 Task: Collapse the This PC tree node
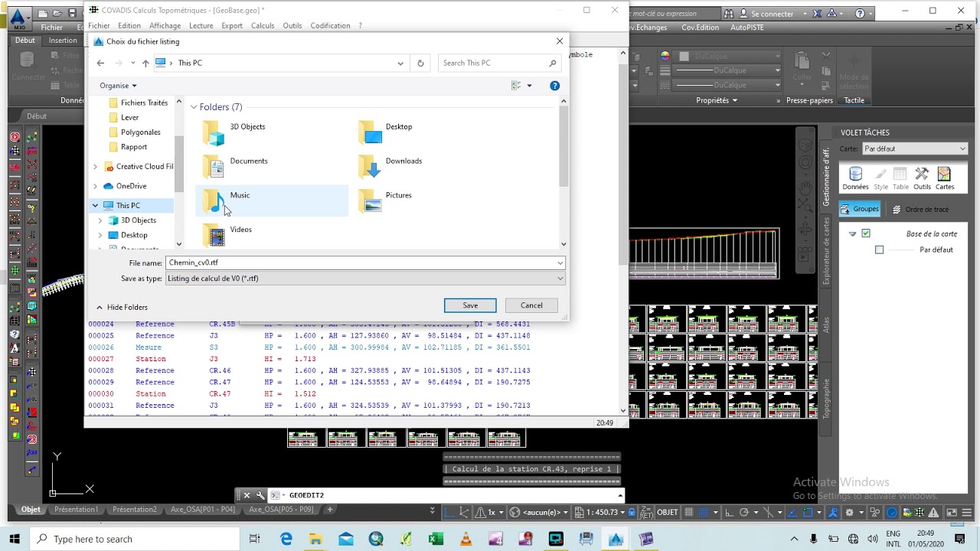[x=95, y=205]
